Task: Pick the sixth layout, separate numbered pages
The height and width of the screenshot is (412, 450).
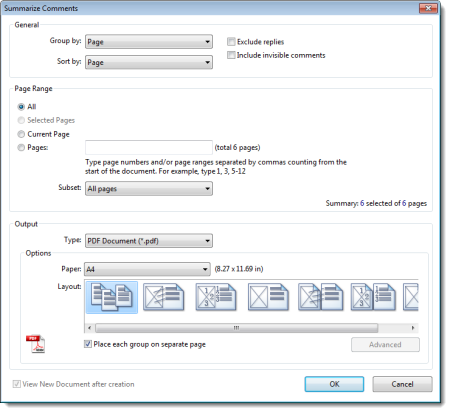Action: 373,297
